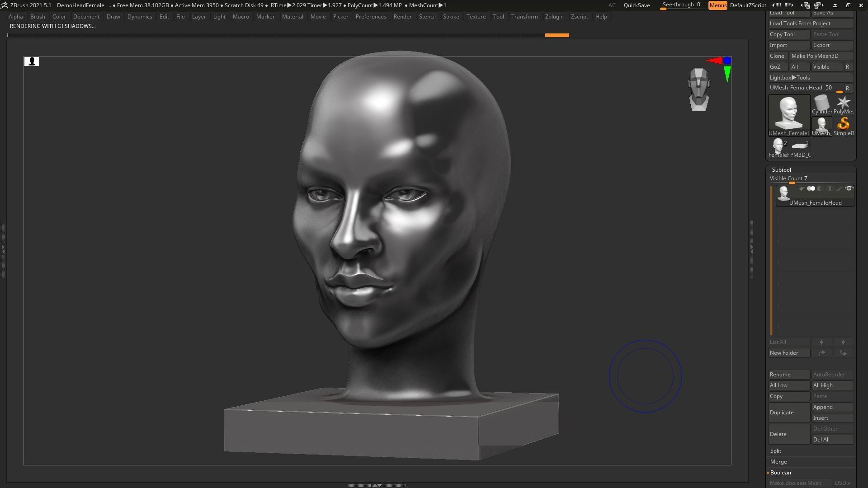Image resolution: width=868 pixels, height=488 pixels.
Task: Toggle GoZ All option
Action: (799, 67)
